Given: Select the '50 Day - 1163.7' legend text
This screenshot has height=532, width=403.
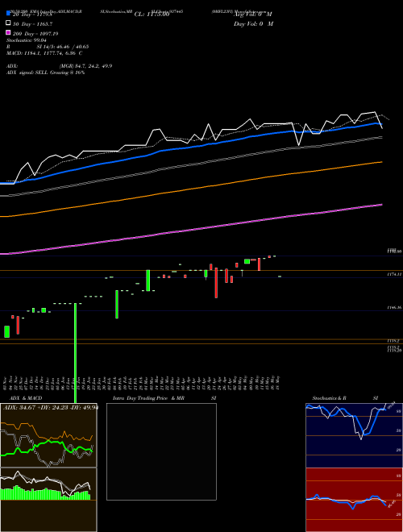Looking at the screenshot, I should 33,24.
